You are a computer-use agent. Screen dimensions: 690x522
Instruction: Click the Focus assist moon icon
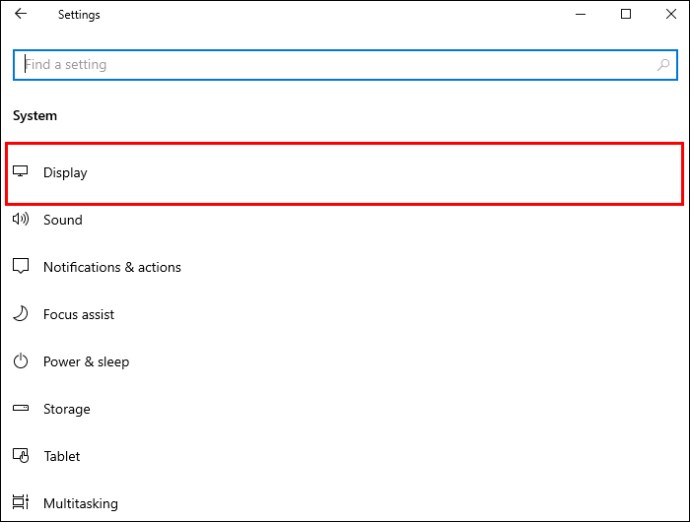click(21, 314)
